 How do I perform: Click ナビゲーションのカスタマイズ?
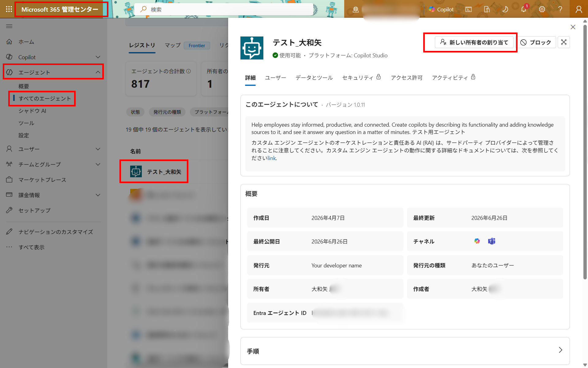[55, 232]
